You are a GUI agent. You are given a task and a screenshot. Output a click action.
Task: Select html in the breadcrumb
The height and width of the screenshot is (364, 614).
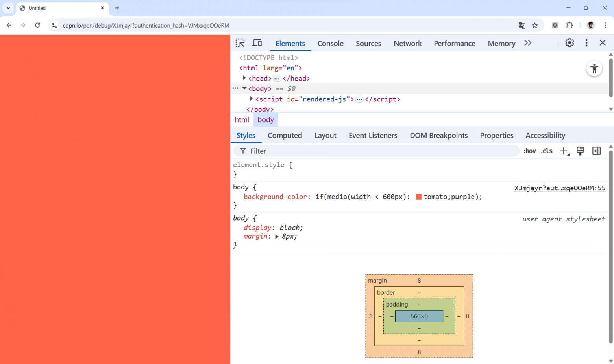tap(242, 120)
